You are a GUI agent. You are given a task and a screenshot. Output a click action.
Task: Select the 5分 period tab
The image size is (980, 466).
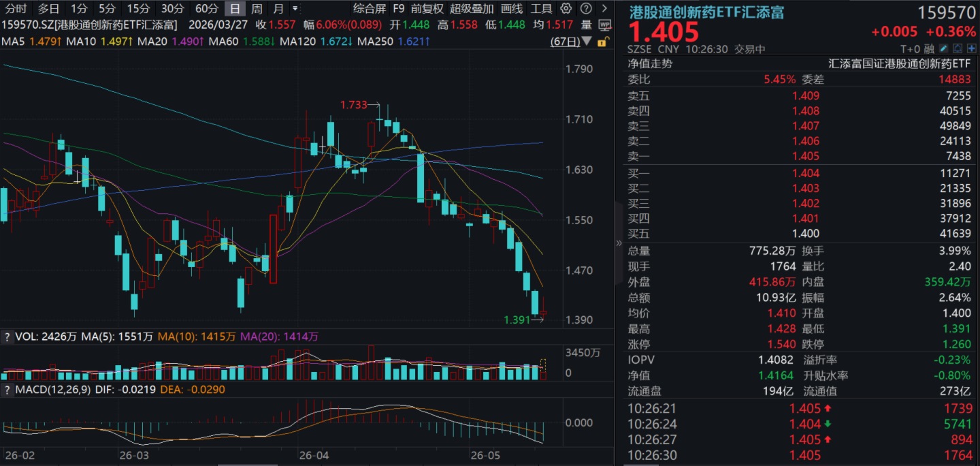coord(107,9)
